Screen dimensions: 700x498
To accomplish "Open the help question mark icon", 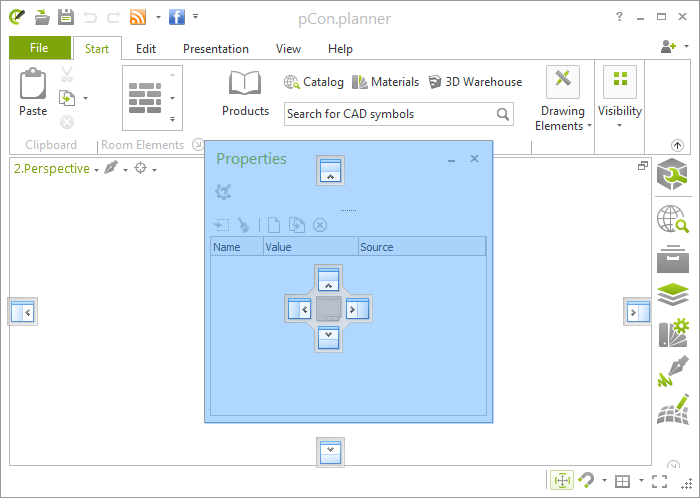I will click(619, 17).
